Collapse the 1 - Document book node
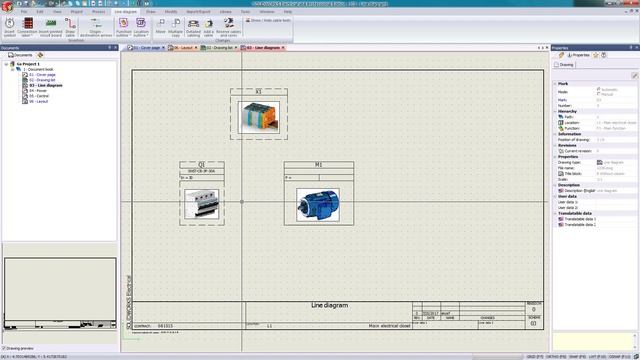 click(x=12, y=69)
